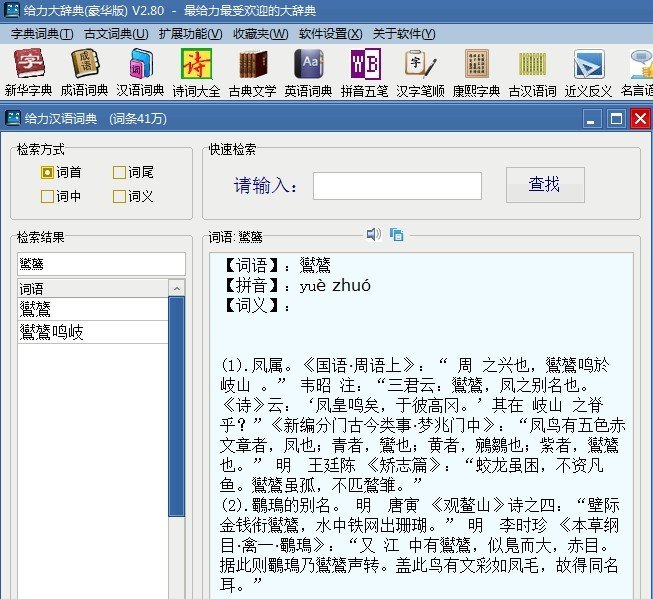The width and height of the screenshot is (653, 599).
Task: Select the 词首 search mode
Action: (x=61, y=172)
